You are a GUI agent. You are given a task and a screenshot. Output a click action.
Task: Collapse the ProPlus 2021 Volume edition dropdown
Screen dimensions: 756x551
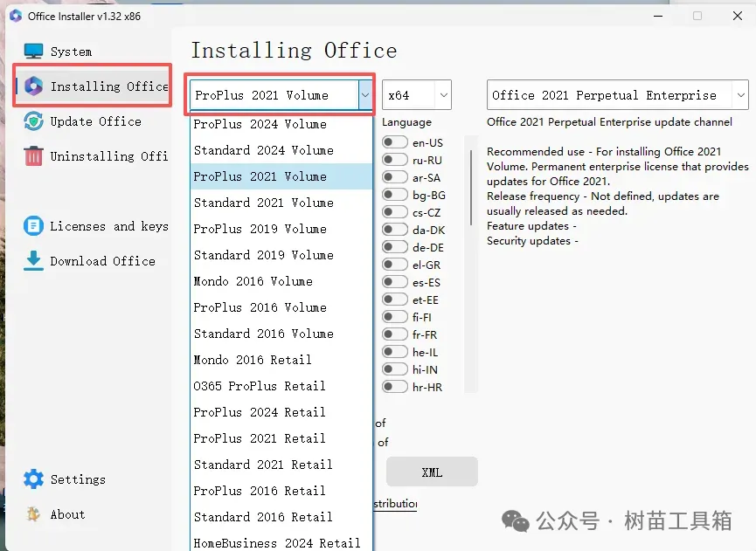[x=365, y=95]
